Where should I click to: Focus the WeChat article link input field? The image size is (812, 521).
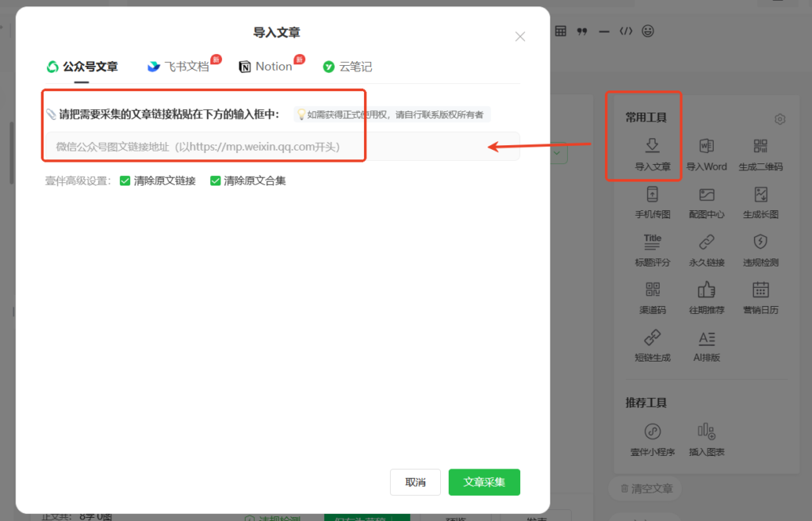283,147
